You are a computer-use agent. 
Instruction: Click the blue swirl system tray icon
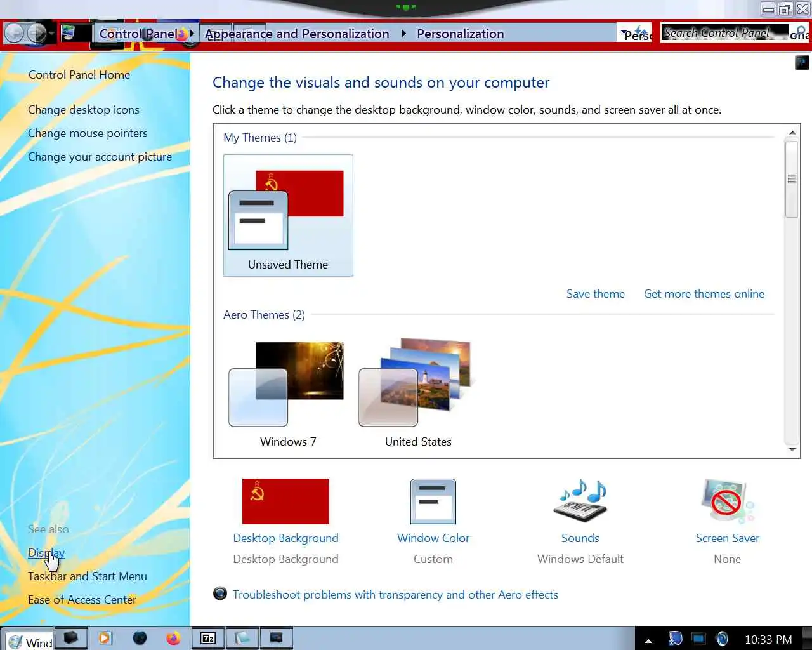722,639
